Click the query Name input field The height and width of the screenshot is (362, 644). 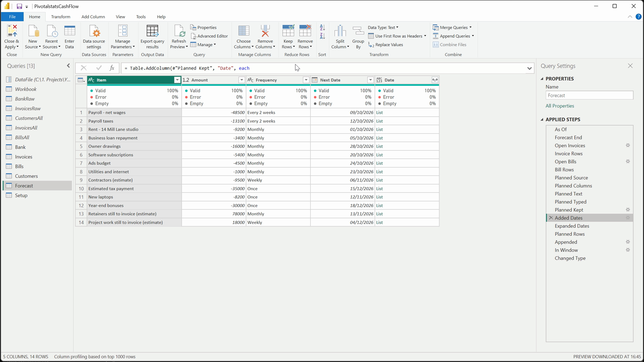tap(589, 95)
